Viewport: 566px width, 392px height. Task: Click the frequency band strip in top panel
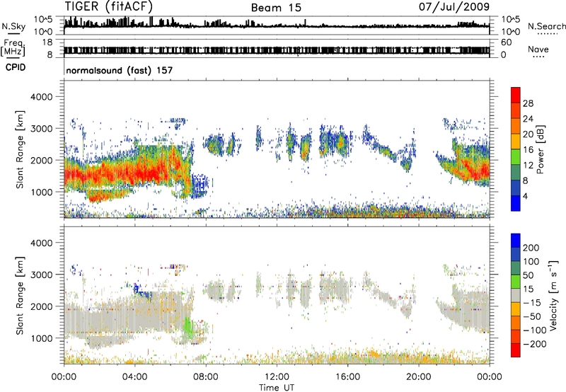coord(277,50)
